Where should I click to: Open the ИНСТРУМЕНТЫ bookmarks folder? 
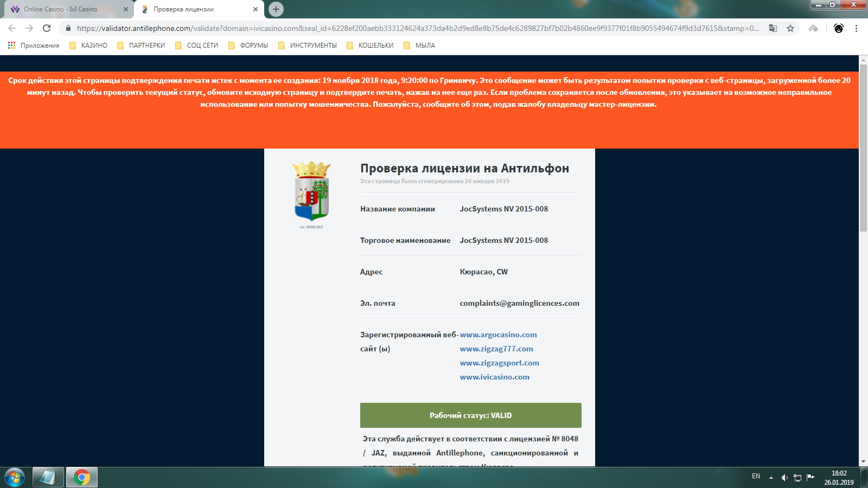tap(308, 46)
